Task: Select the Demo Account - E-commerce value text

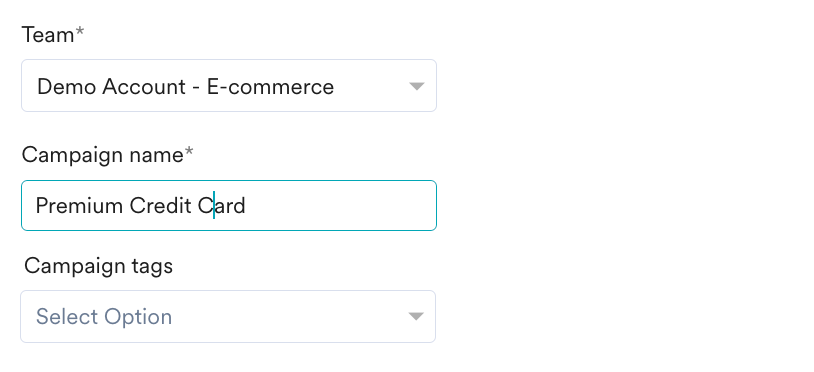Action: tap(185, 86)
